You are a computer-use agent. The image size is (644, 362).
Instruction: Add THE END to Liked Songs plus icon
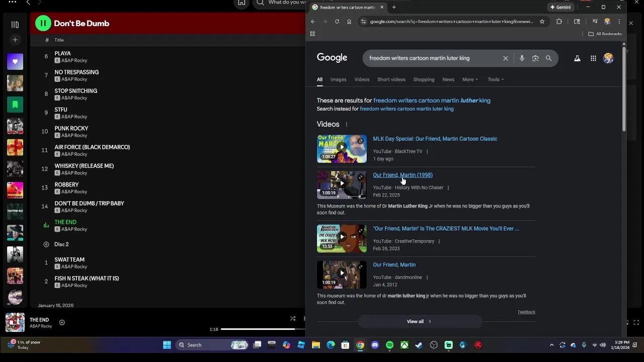(x=62, y=322)
